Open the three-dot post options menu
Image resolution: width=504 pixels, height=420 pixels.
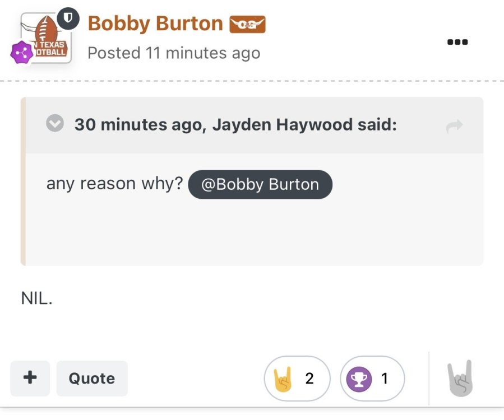tap(457, 42)
